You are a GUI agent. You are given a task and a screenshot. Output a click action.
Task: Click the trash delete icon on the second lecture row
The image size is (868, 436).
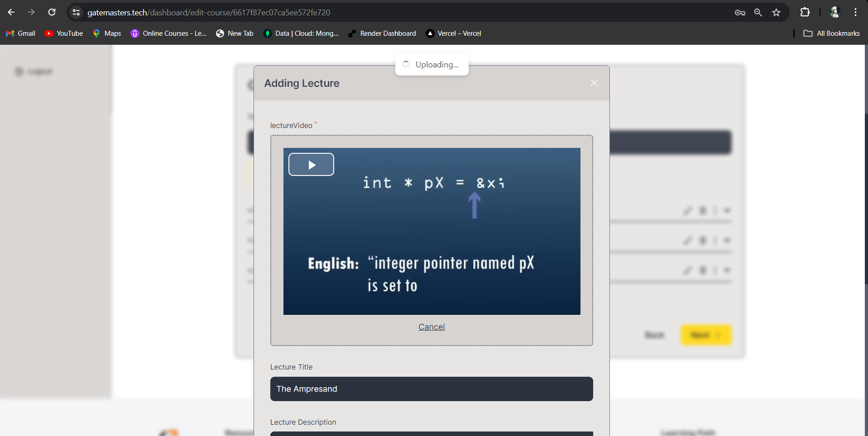[x=703, y=240]
